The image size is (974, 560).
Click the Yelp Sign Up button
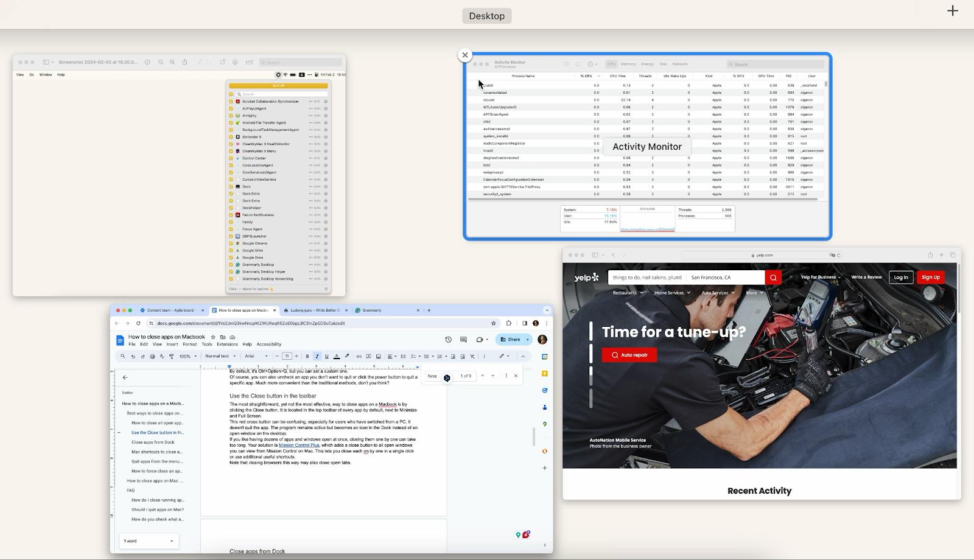click(930, 278)
